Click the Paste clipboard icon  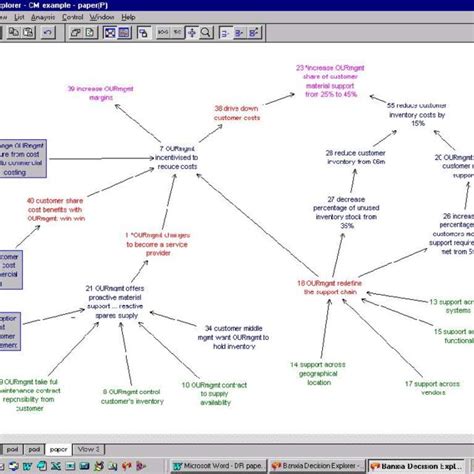tap(28, 32)
